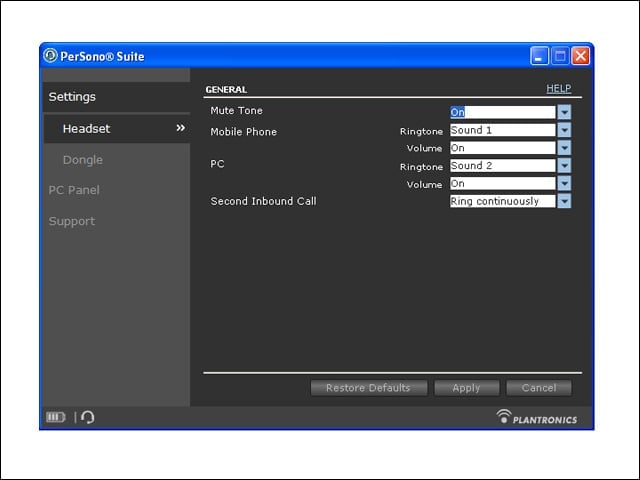Click the Ring continuously field

(x=502, y=201)
